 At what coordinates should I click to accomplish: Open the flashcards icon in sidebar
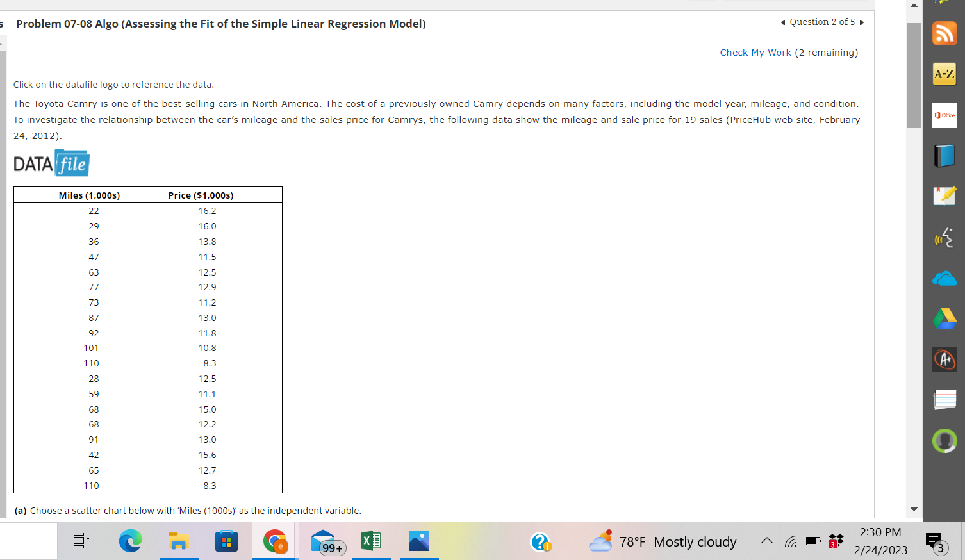[944, 400]
